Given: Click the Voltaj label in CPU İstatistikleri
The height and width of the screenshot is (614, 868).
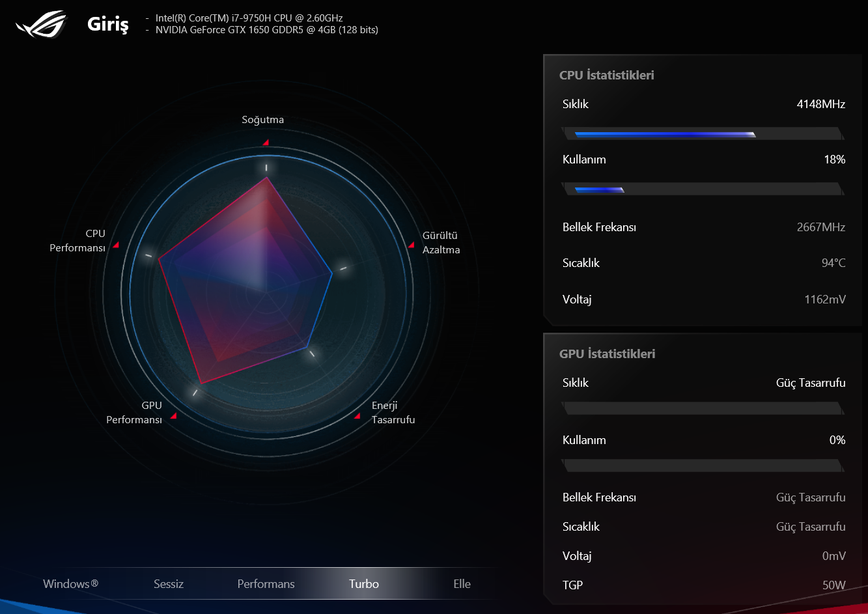Looking at the screenshot, I should click(577, 300).
